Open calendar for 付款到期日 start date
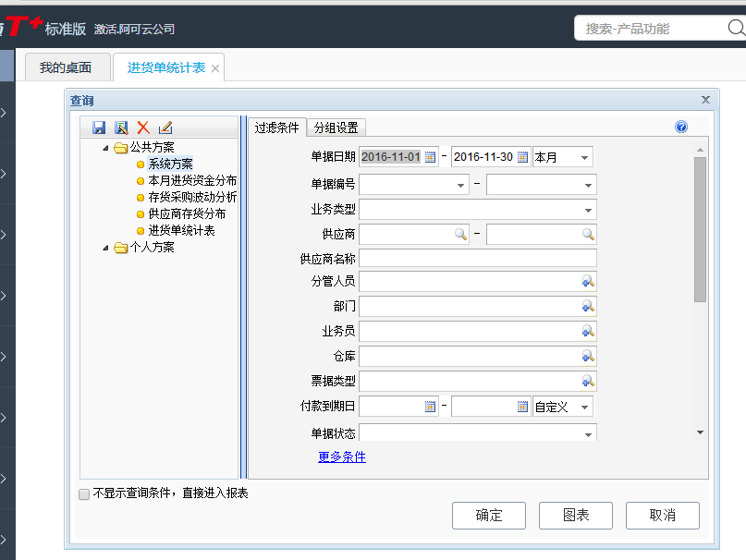The height and width of the screenshot is (560, 746). tap(430, 407)
